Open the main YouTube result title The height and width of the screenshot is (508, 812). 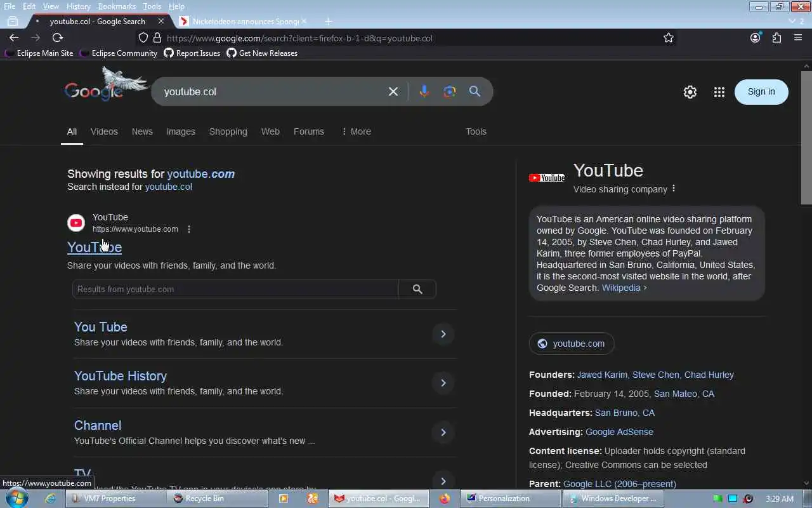point(95,247)
